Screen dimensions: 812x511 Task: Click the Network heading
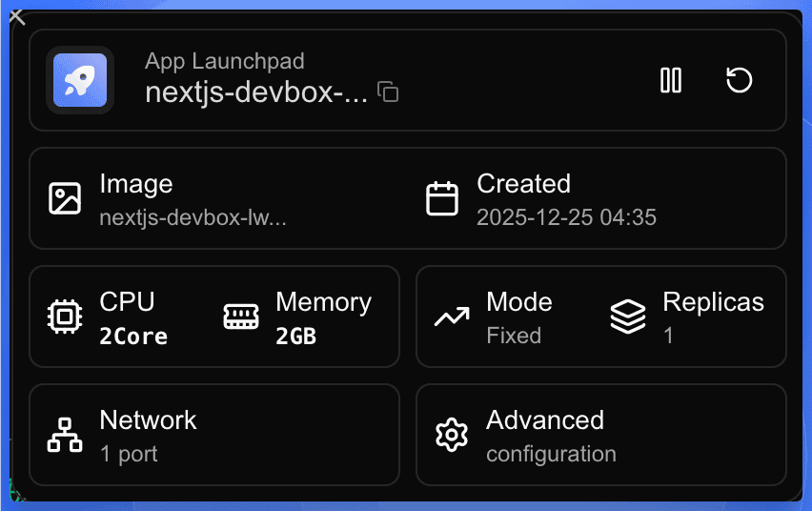tap(148, 419)
